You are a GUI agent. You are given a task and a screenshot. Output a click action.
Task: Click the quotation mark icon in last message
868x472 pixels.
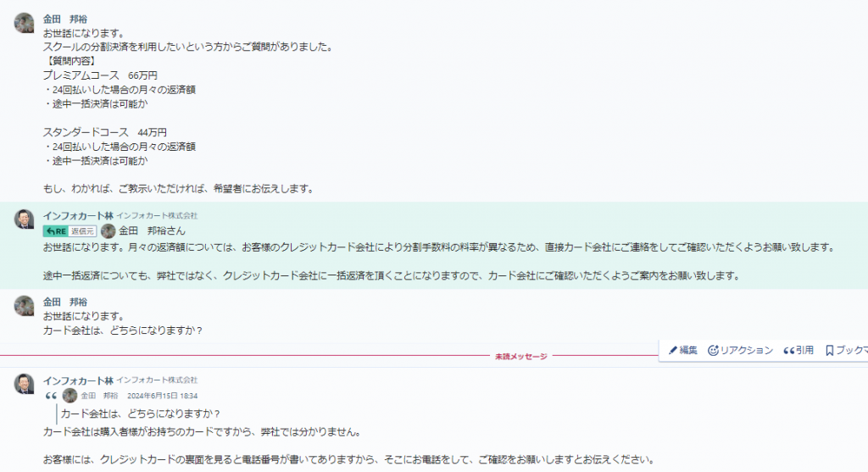[51, 396]
